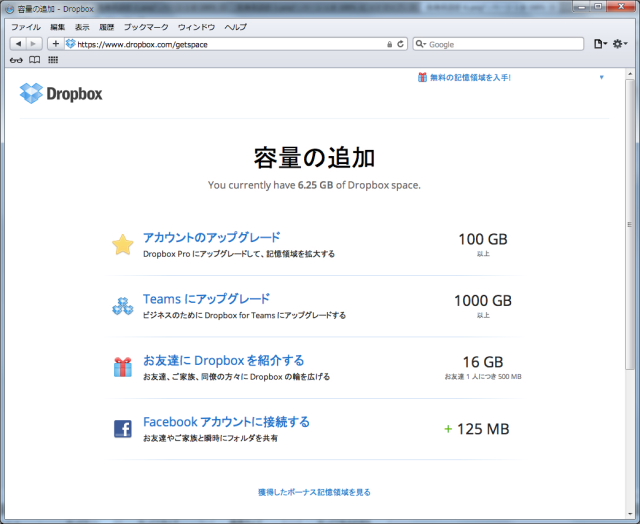Reload the page with refresh icon
640x524 pixels.
[401, 44]
